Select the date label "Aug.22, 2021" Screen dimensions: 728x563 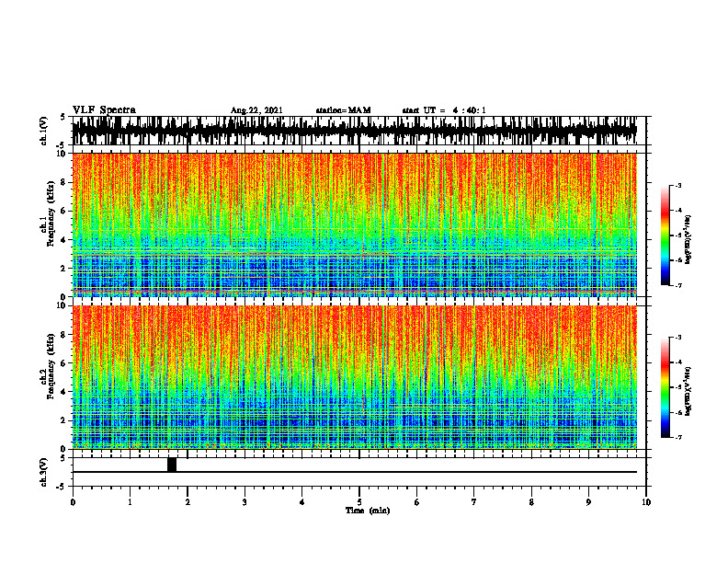256,110
